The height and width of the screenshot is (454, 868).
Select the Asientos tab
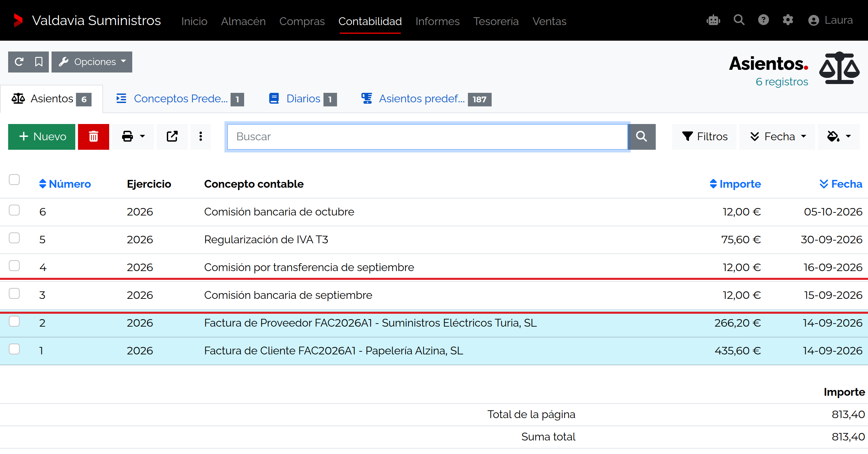coord(52,99)
